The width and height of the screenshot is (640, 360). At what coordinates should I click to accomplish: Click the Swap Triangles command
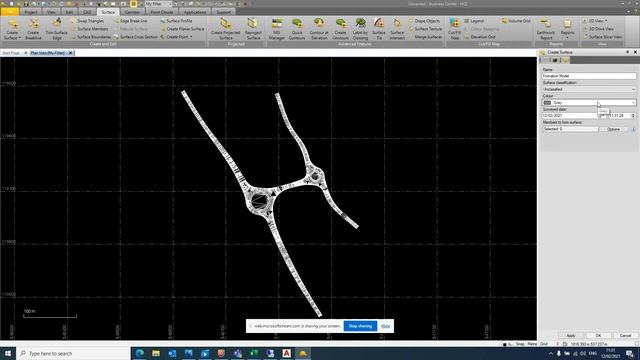(87, 21)
